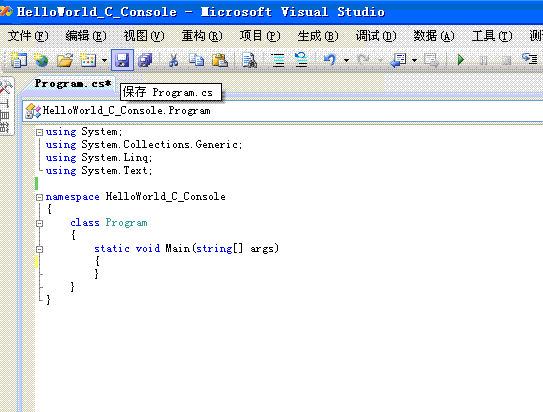
Task: Click the Cut scissors icon
Action: tap(173, 60)
